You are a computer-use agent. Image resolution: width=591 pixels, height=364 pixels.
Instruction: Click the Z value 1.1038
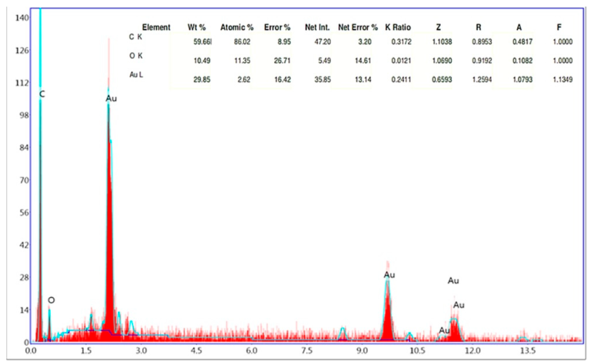coord(442,42)
